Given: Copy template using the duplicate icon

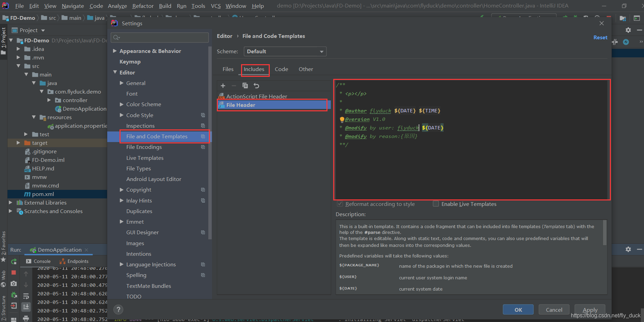Looking at the screenshot, I should (245, 86).
